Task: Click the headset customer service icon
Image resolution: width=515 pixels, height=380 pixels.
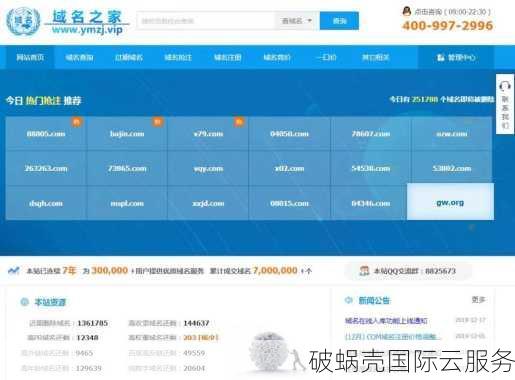Action: coord(505,86)
